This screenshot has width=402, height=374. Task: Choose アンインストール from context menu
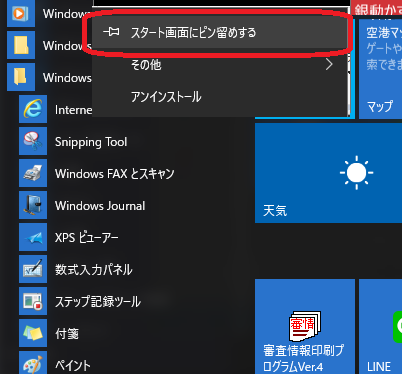pos(219,97)
